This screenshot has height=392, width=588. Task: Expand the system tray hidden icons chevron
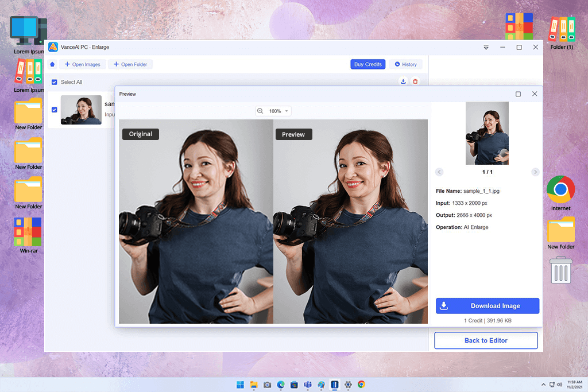(x=543, y=385)
